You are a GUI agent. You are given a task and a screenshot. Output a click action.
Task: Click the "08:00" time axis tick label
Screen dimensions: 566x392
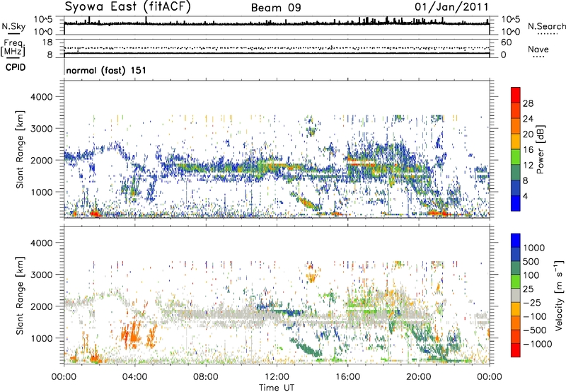(205, 377)
